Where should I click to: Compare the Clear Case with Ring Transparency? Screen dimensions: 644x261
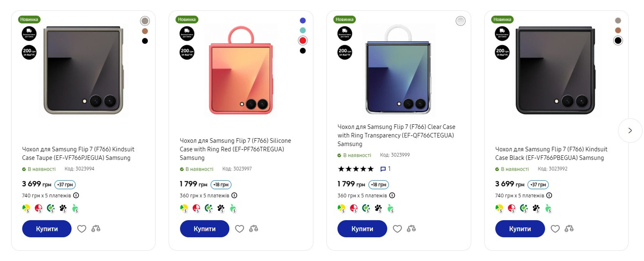point(411,229)
